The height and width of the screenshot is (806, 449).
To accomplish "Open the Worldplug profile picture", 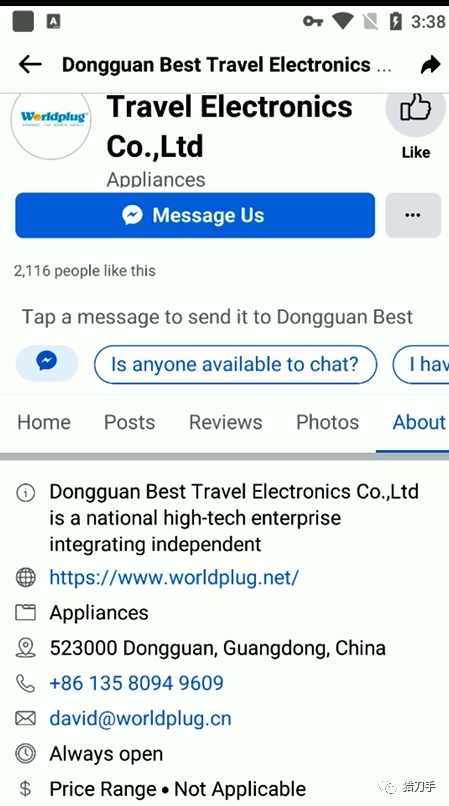I will tap(50, 118).
